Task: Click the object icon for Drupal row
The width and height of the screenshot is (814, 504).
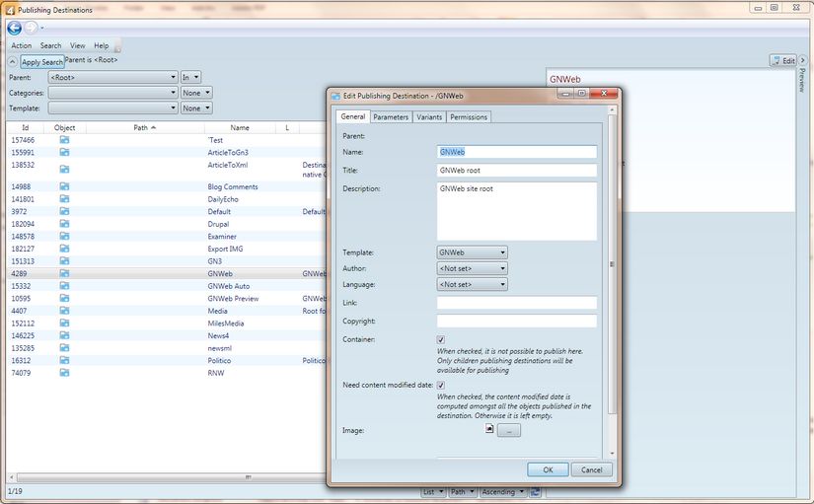Action: [x=64, y=224]
